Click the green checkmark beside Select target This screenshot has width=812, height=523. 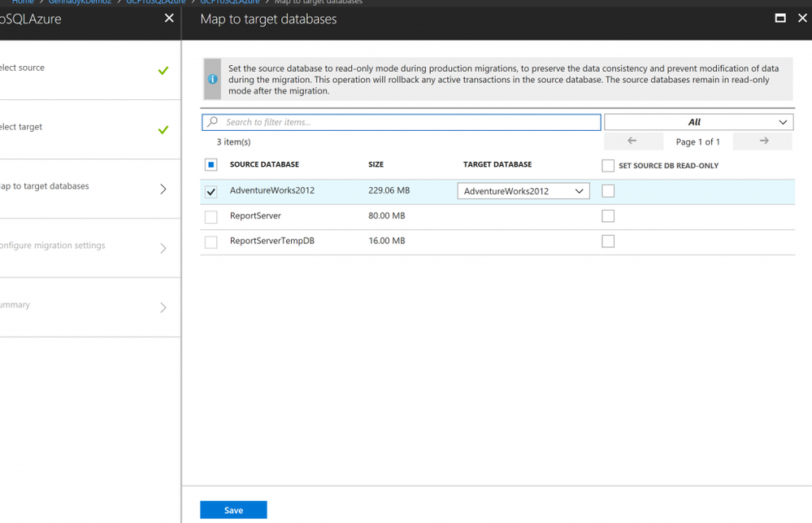tap(163, 129)
